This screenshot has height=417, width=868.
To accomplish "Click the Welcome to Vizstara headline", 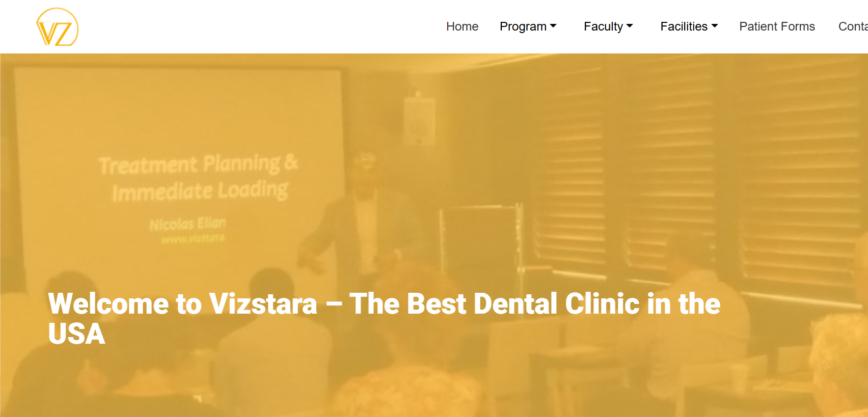I will point(384,319).
